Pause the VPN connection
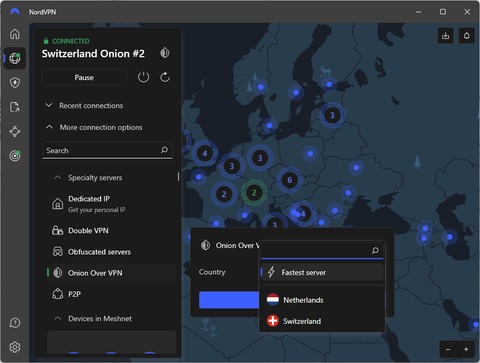The image size is (480, 363). [x=84, y=77]
